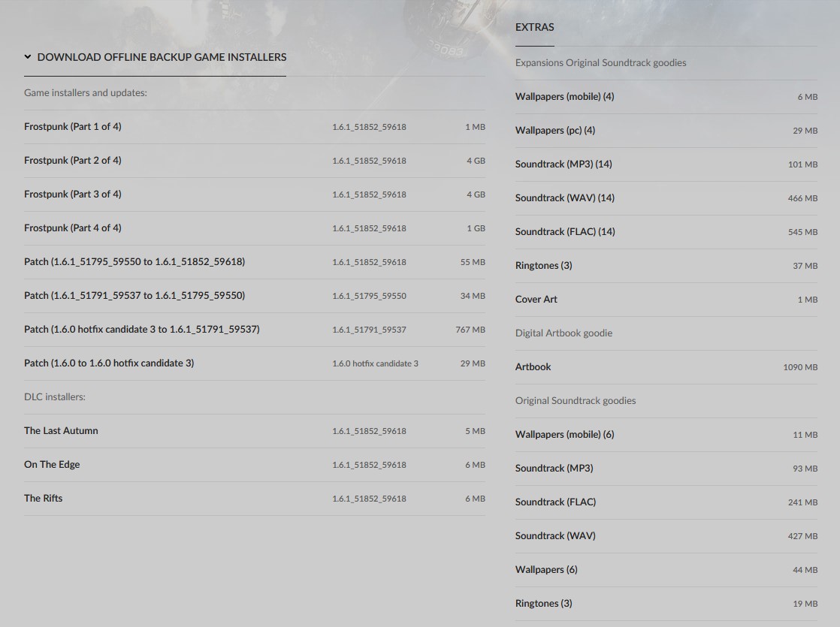The width and height of the screenshot is (840, 627).
Task: Download Wallpapers (pc) (4) extra
Action: coord(666,131)
